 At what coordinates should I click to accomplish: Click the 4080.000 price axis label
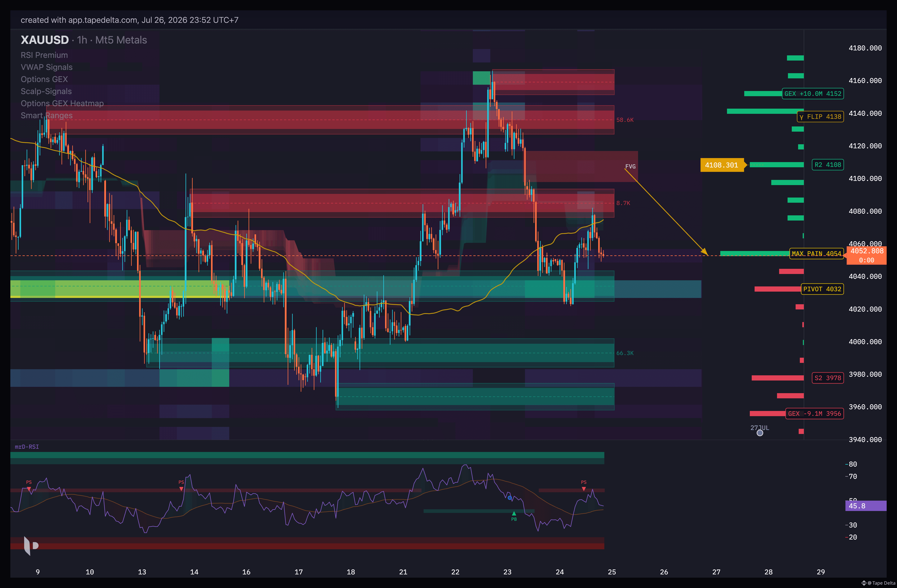(865, 211)
